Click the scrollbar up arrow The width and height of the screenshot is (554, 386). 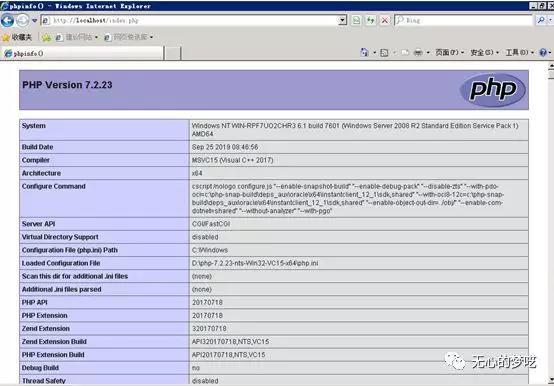551,66
